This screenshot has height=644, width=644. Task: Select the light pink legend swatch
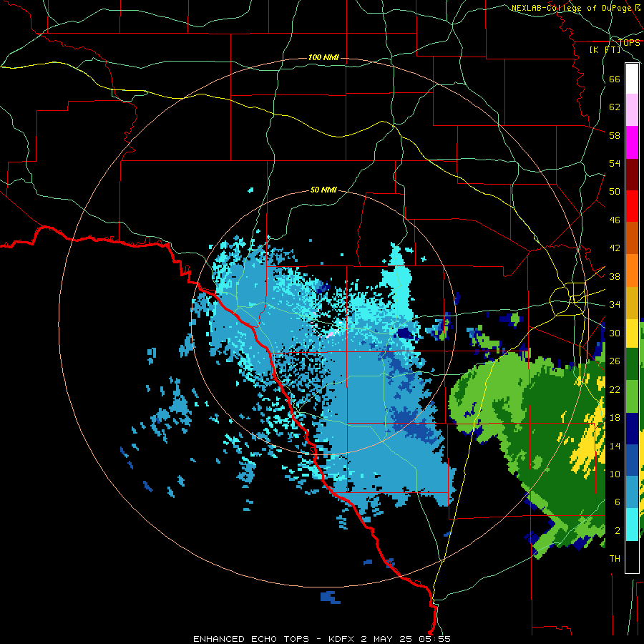coord(632,109)
